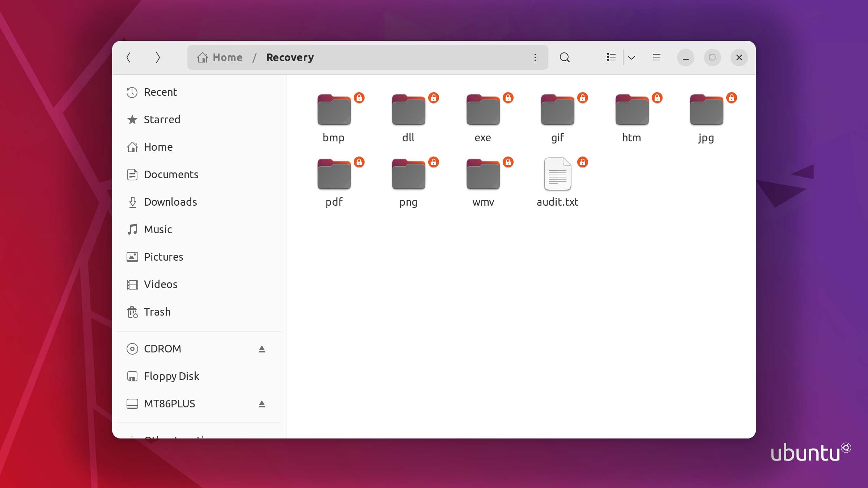Open the path bar three-dot menu
This screenshot has height=488, width=868.
[535, 57]
